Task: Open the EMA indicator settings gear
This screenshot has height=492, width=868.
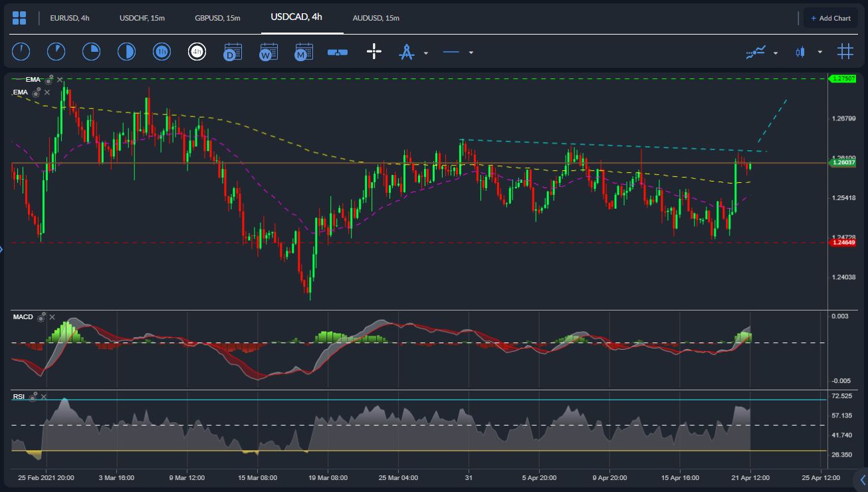Action: (48, 79)
